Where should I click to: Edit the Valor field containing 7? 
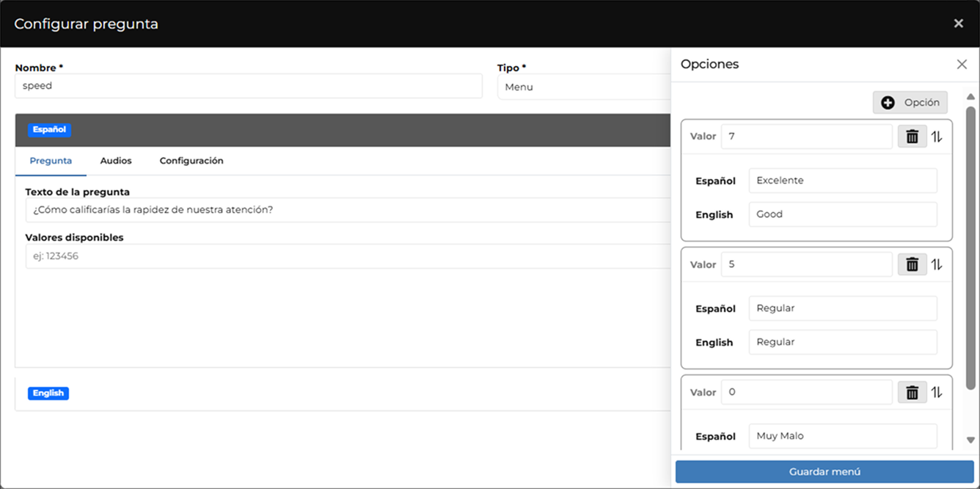807,137
